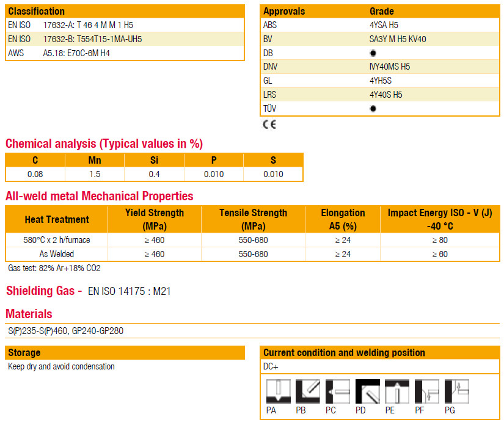Click the PE overhead welding position icon
The height and width of the screenshot is (425, 504).
point(397,391)
